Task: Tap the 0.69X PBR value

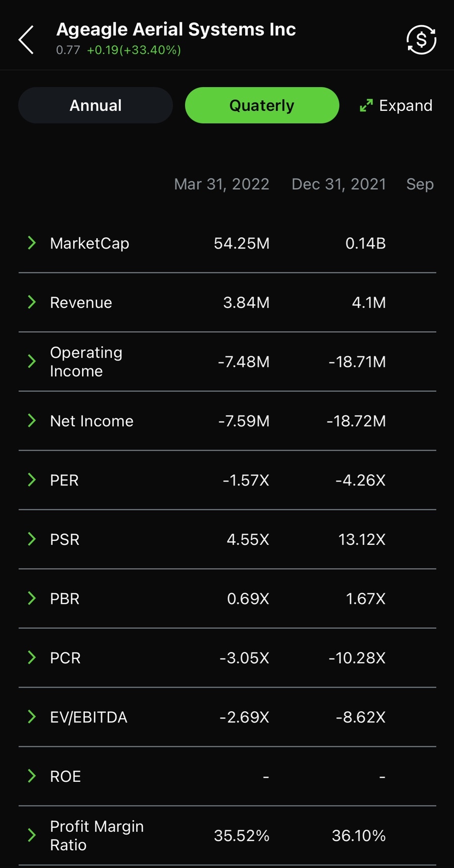Action: (248, 599)
